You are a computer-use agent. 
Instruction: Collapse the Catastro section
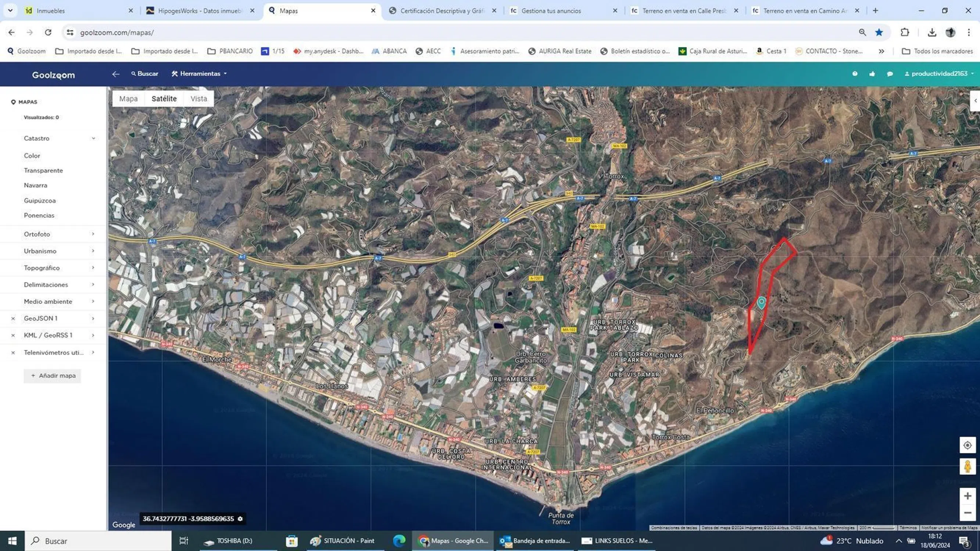click(93, 138)
